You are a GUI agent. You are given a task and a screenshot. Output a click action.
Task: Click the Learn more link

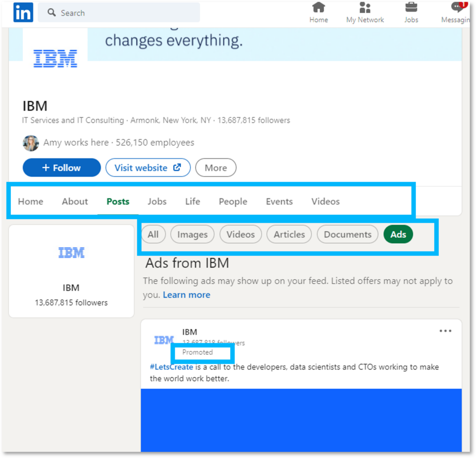click(186, 295)
